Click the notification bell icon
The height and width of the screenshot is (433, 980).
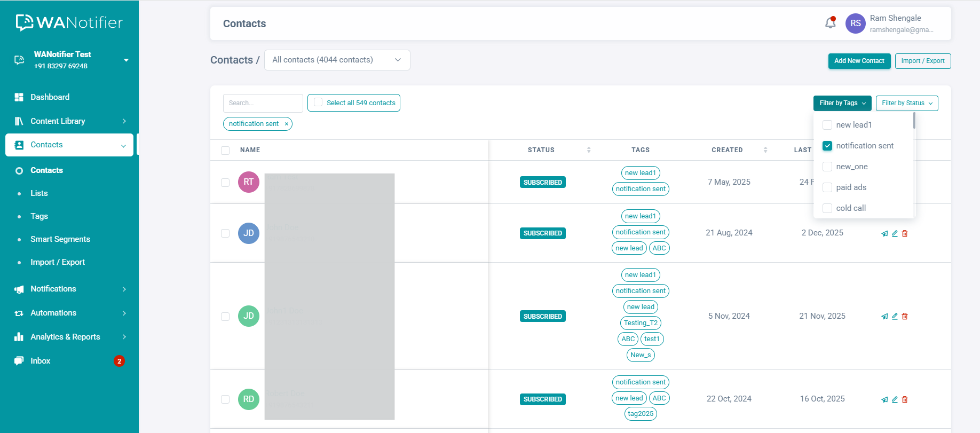click(x=830, y=23)
